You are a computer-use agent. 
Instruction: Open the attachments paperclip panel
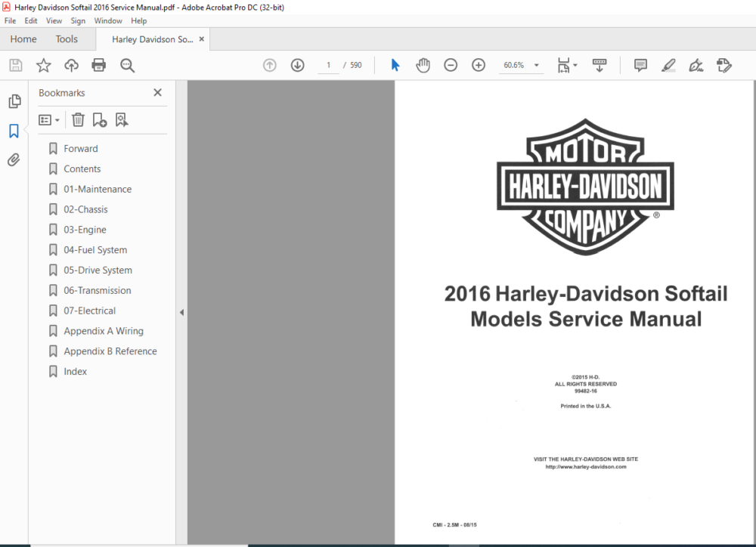point(14,159)
